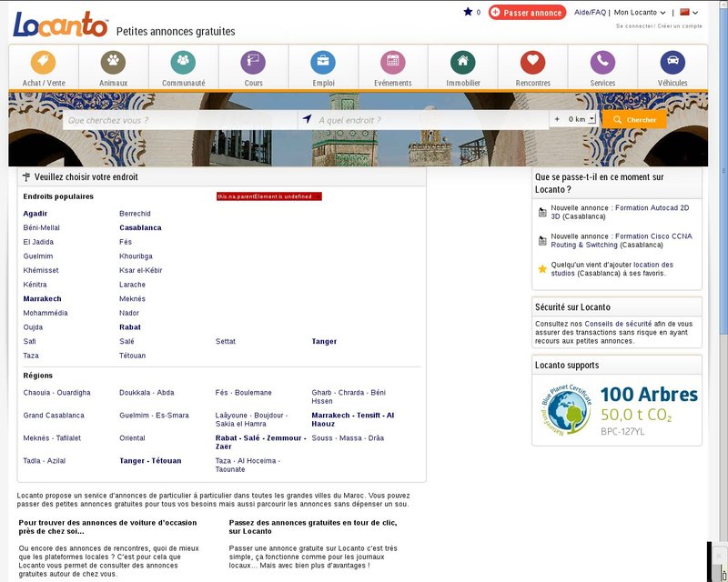The image size is (728, 582).
Task: Choose the Souss - Massa - Drâa region
Action: [348, 438]
